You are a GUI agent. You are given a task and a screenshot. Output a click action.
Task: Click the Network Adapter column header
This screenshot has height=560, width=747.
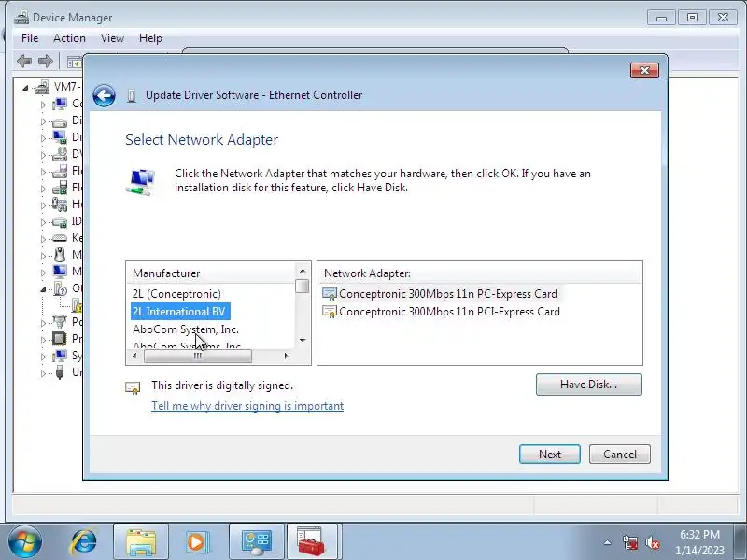(x=480, y=273)
